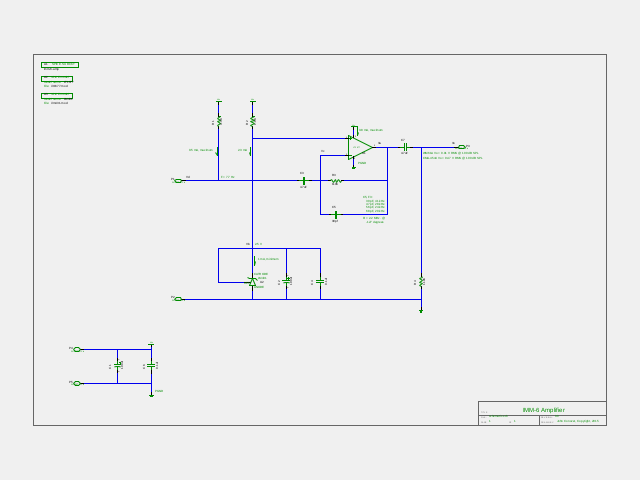The image size is (640, 480).
Task: Click the power rail symbol above the left resistor
Action: 218,101
